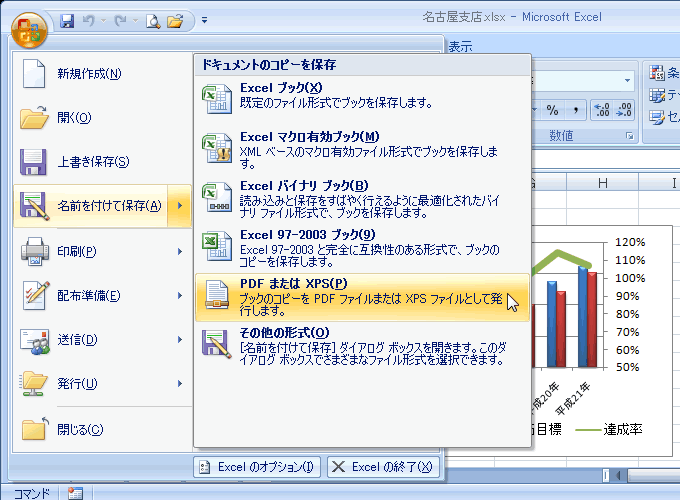The width and height of the screenshot is (680, 500).
Task: Click the horizontal scrollbar left arrow
Action: [x=618, y=476]
